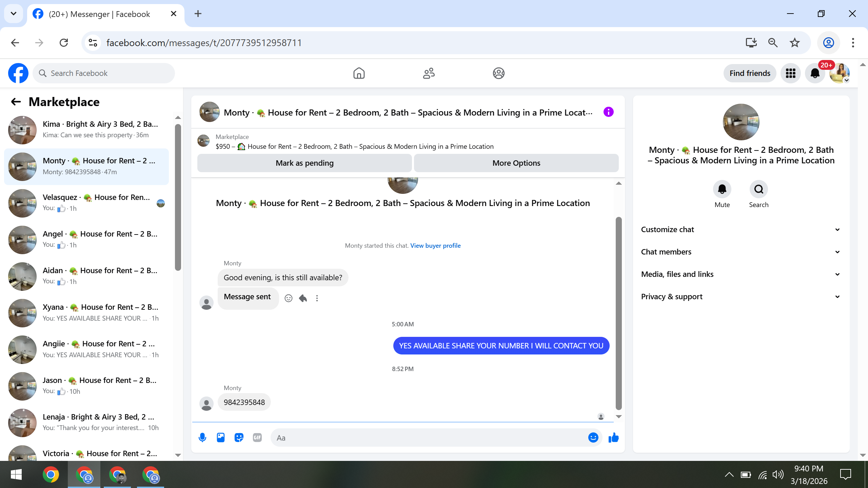Reply to the 'Message sent' bubble
868x488 pixels.
click(303, 298)
